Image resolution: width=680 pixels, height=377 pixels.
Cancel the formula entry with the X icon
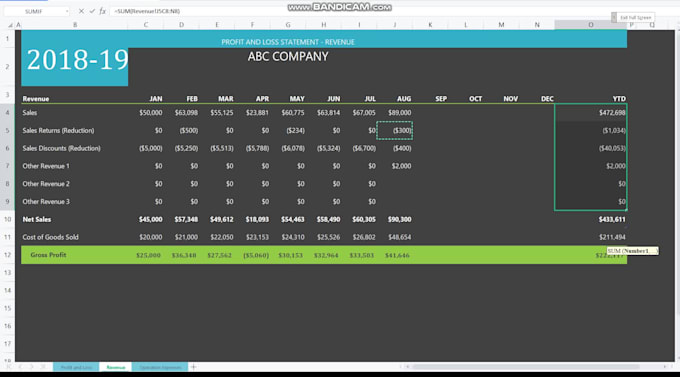coord(81,11)
